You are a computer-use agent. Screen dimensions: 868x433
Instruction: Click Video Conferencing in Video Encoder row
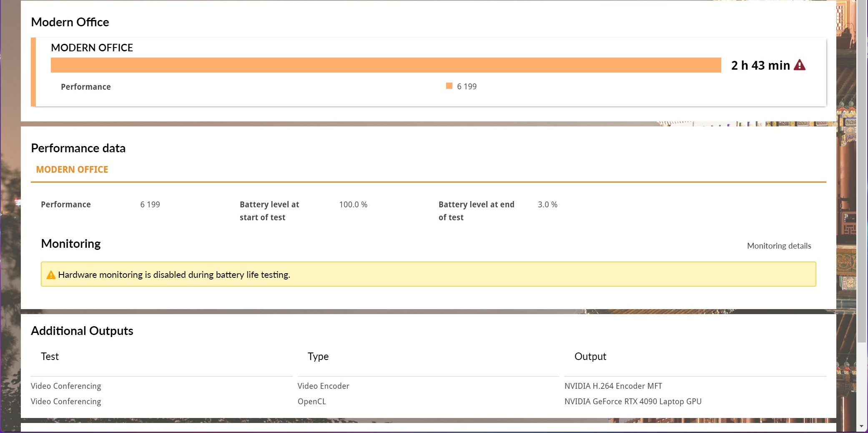[66, 386]
